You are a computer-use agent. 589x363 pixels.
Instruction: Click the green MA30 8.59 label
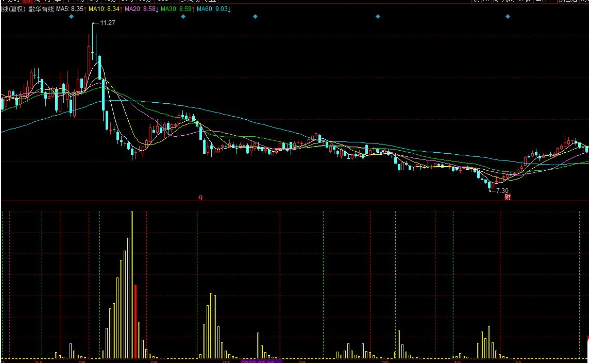coord(176,8)
